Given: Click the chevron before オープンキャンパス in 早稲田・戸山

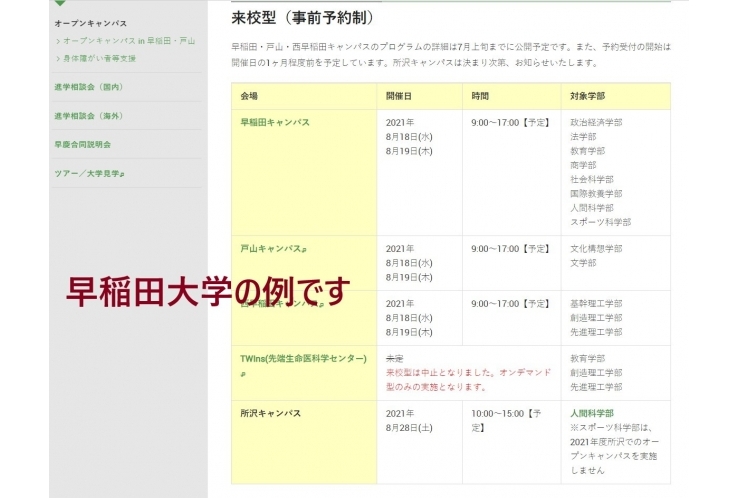Looking at the screenshot, I should point(58,42).
